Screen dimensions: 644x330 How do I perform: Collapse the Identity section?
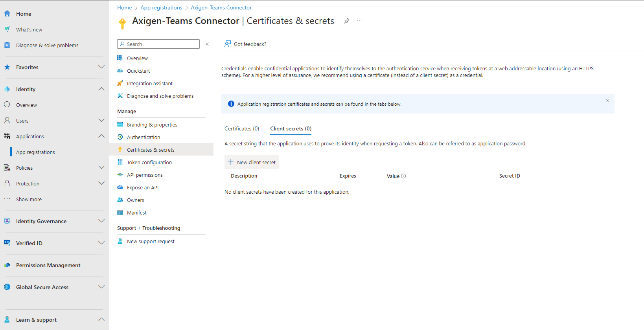[101, 89]
